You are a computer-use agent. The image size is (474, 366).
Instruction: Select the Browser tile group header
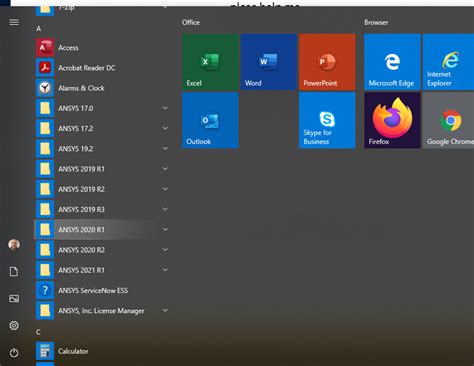376,22
